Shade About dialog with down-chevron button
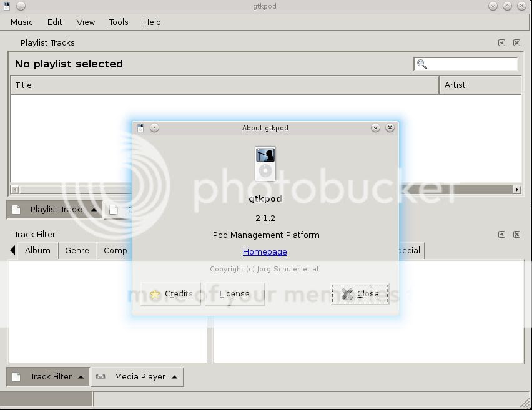532x410 pixels. pos(375,127)
